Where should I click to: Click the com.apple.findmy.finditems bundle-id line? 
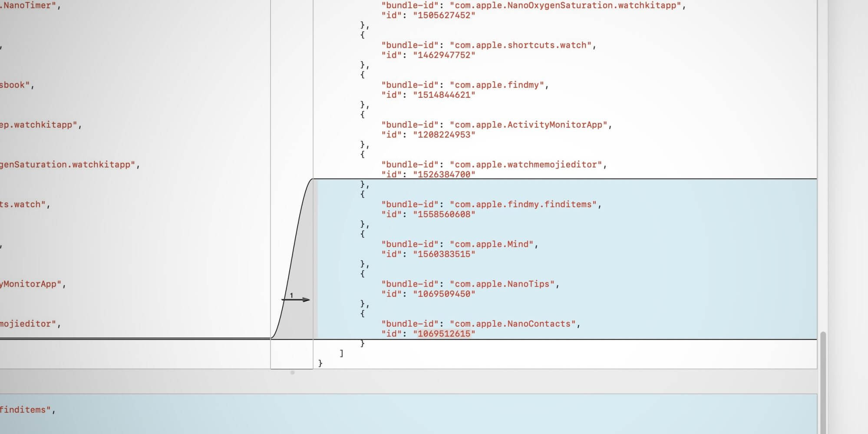[491, 204]
